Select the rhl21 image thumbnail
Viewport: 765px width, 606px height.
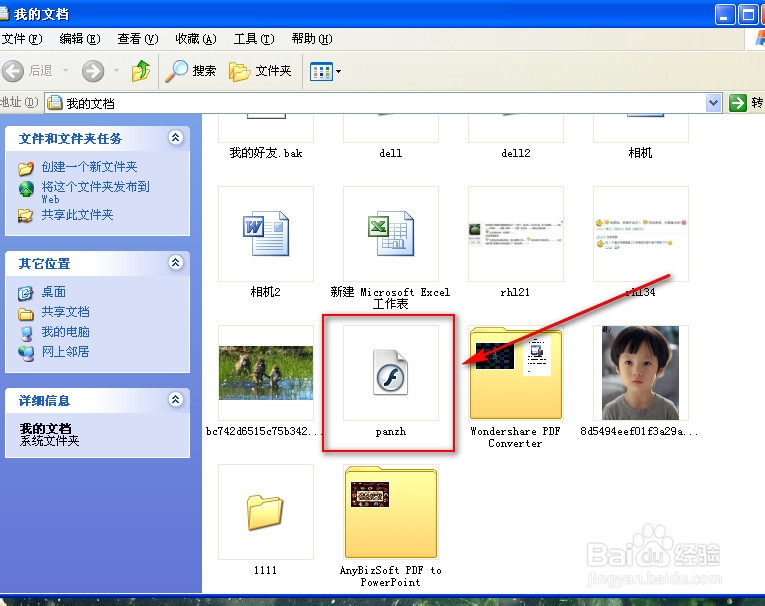[516, 234]
